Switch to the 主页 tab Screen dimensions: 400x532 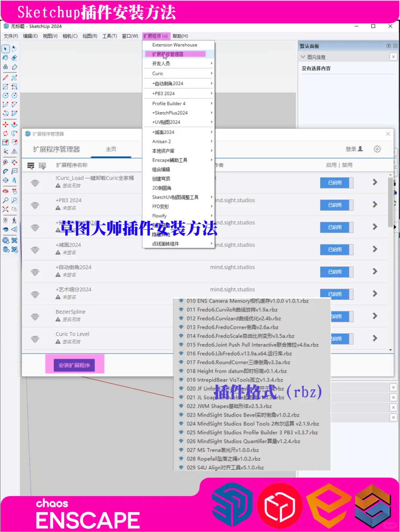(x=111, y=149)
